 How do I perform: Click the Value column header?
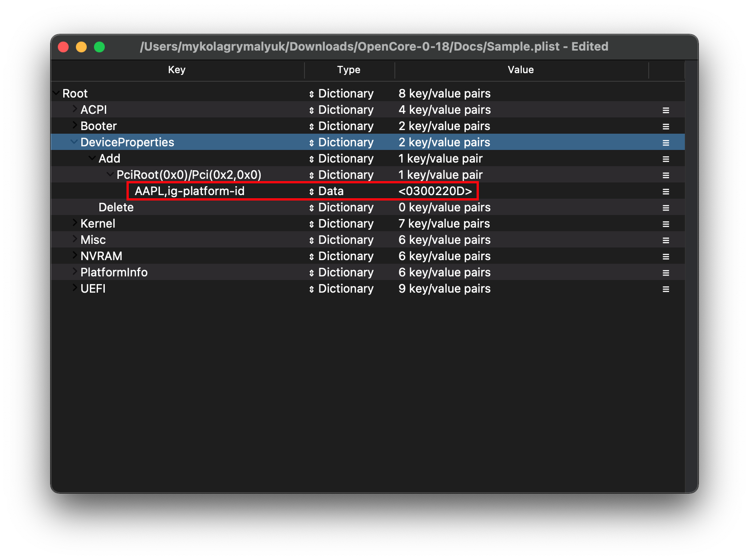(520, 70)
